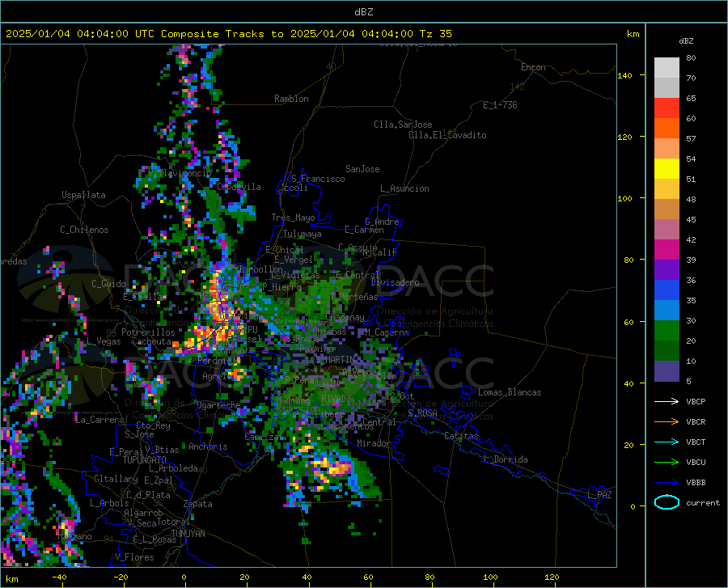728x588 pixels.
Task: Select the 51-54 dBZ yellow swatch
Action: pyautogui.click(x=667, y=169)
